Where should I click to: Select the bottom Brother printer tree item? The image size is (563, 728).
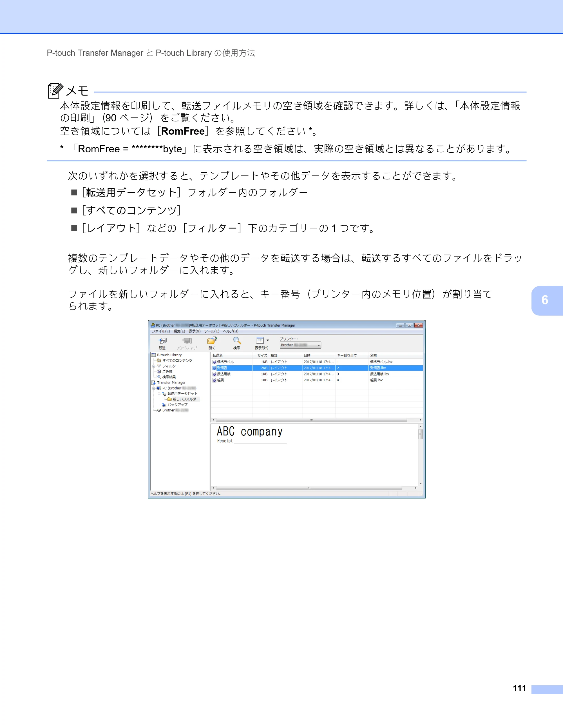point(175,410)
